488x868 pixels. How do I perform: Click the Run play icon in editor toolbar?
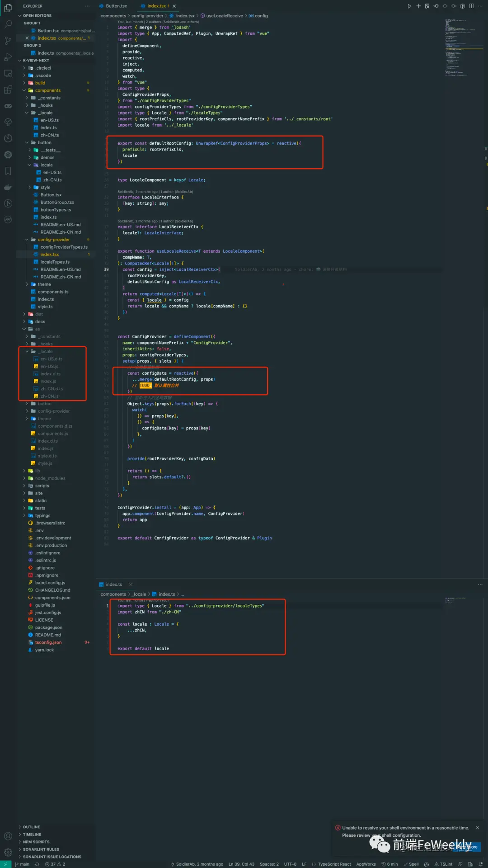tap(409, 6)
